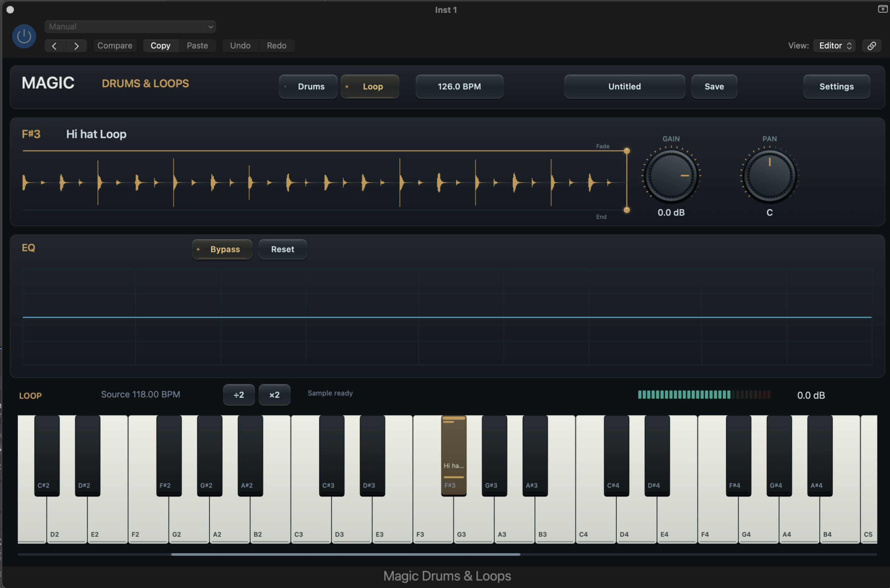Switch to Drums mode
This screenshot has width=890, height=588.
(x=308, y=86)
